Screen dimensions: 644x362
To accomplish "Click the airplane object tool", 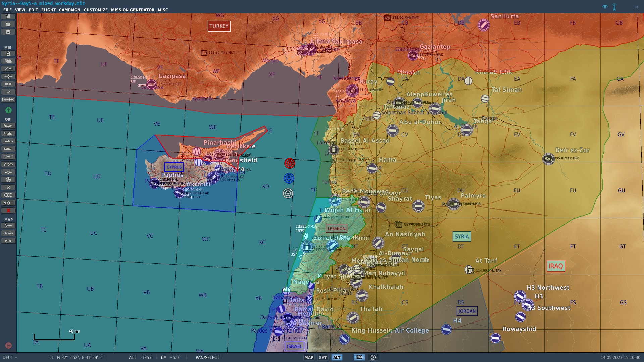I will click(8, 126).
